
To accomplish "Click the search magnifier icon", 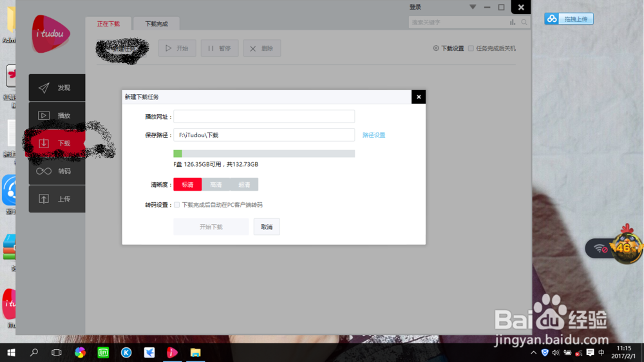I will point(524,23).
